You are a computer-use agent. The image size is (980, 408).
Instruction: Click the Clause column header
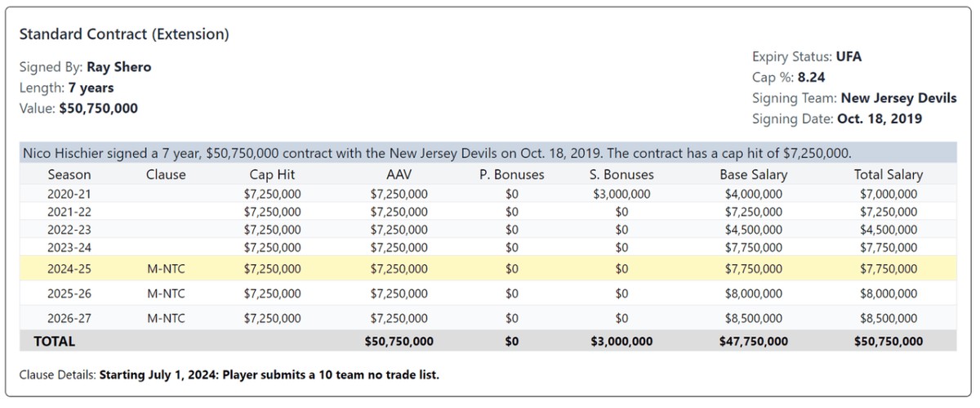click(x=166, y=174)
